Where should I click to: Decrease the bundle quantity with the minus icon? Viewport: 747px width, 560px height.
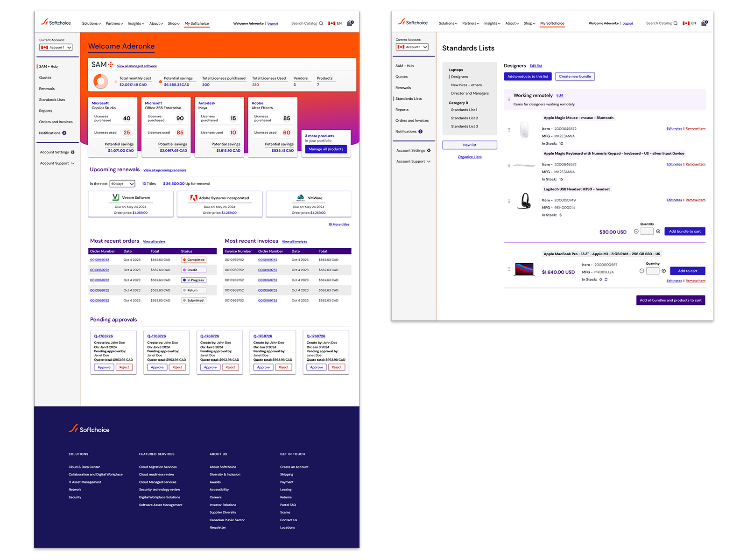point(636,231)
